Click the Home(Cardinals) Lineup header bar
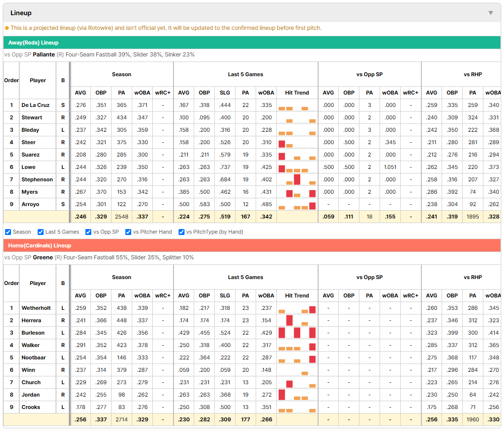504x431 pixels. click(x=252, y=246)
